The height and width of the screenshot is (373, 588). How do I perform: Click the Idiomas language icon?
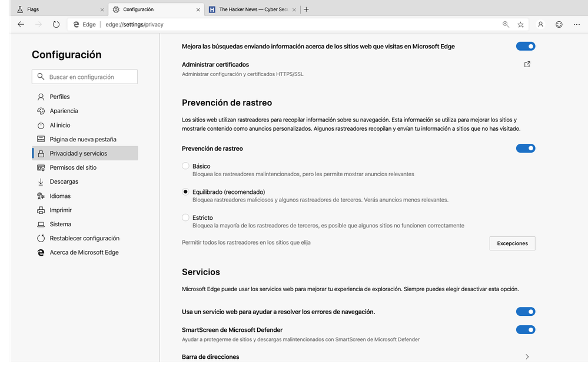click(x=41, y=196)
